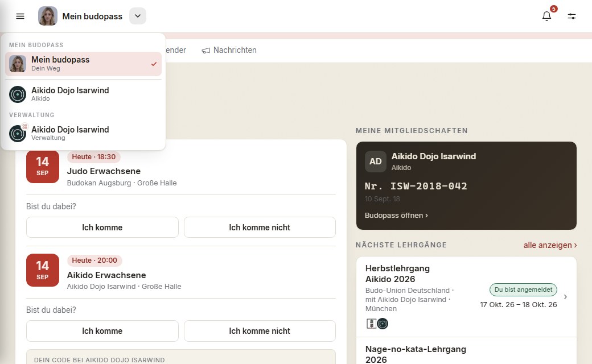Screen dimensions: 592x364
Task: Confirm Ich komme for Aikido Erwachsene
Action: 102,331
